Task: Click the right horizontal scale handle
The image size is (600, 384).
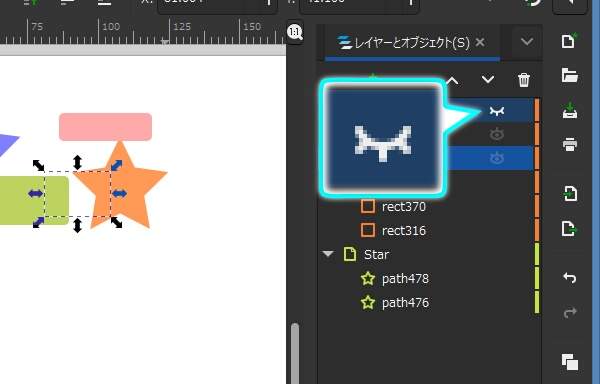Action: tap(119, 194)
